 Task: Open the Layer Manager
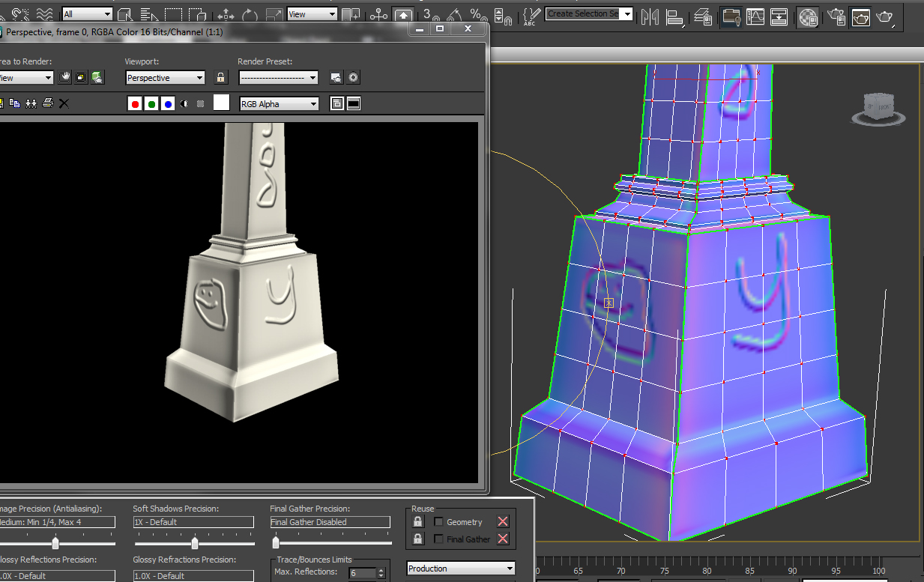click(702, 16)
